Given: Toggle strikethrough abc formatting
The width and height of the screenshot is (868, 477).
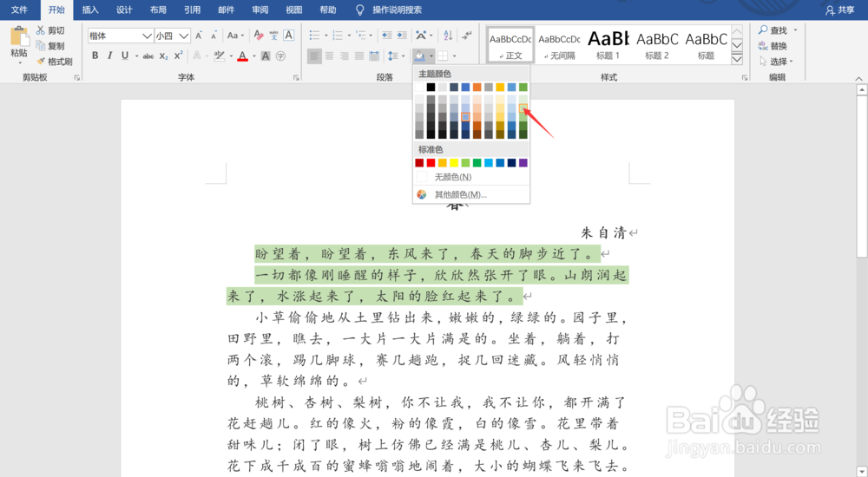Looking at the screenshot, I should coord(148,56).
